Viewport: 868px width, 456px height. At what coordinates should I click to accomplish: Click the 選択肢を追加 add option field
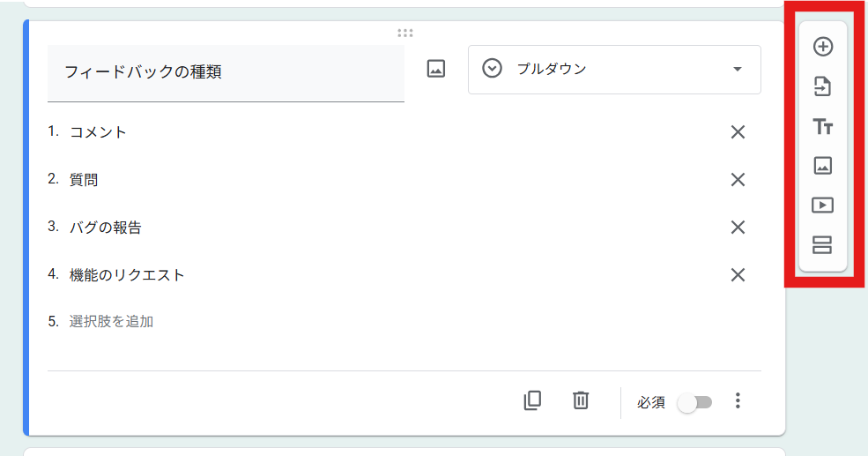click(111, 321)
